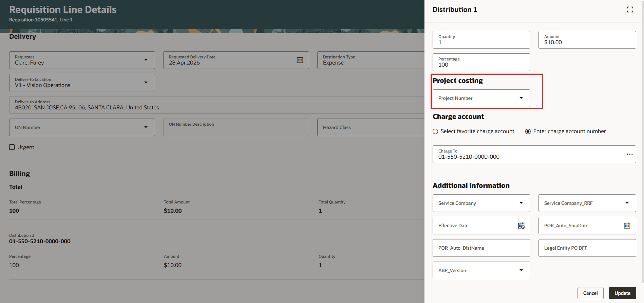Click the Deliver-to Address field
The width and height of the screenshot is (644, 303).
[217, 105]
